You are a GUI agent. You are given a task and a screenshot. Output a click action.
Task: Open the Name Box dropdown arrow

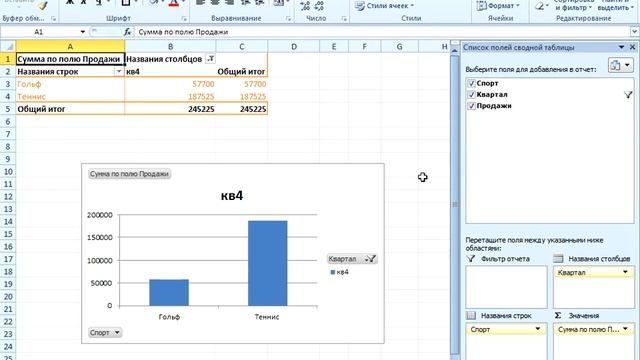82,32
